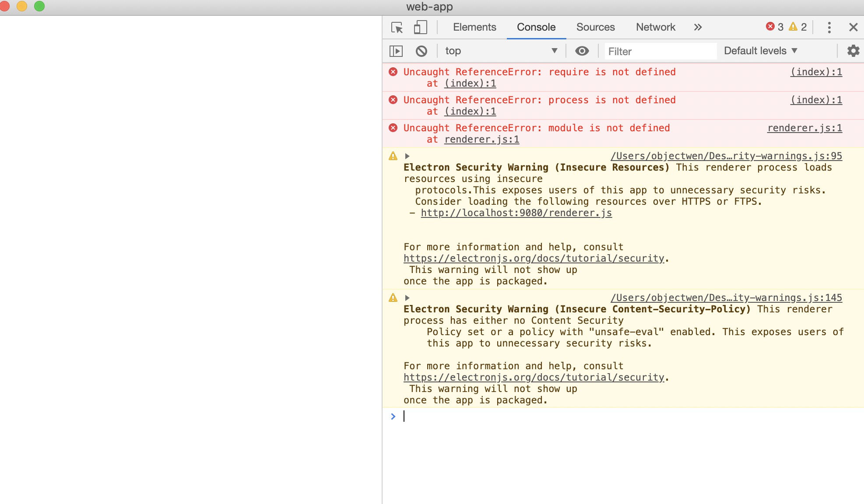Screen dimensions: 864x504
Task: Close the DevTools panel
Action: point(853,28)
